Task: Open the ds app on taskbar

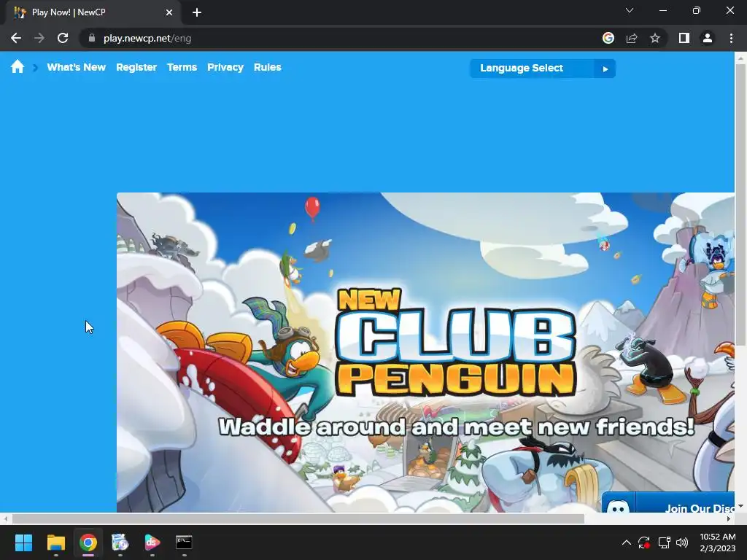Action: (152, 542)
